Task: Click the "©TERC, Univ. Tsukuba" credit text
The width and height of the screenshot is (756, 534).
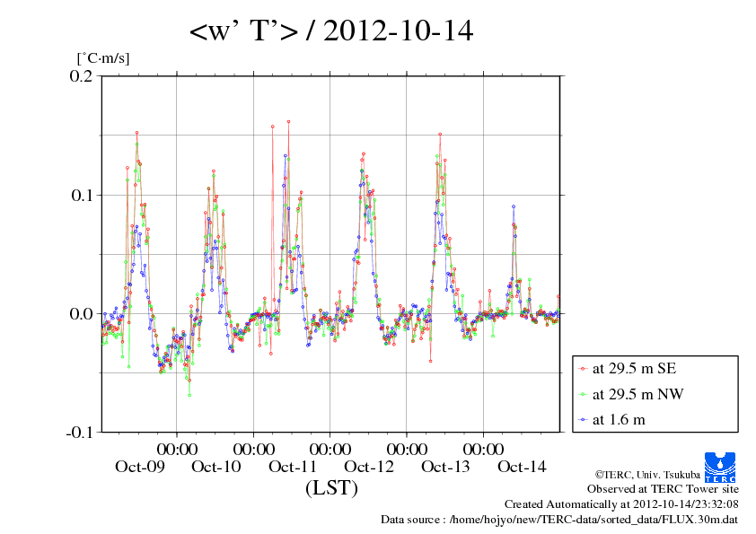Action: pyautogui.click(x=647, y=475)
